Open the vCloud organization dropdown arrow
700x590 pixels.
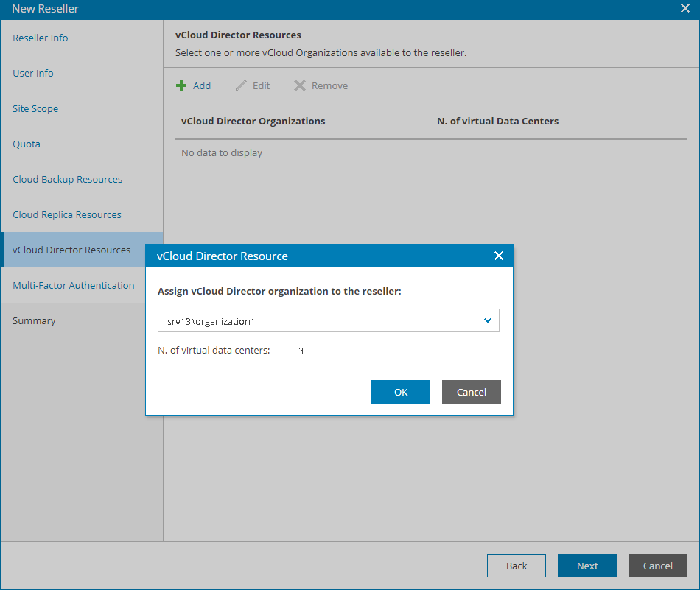488,320
